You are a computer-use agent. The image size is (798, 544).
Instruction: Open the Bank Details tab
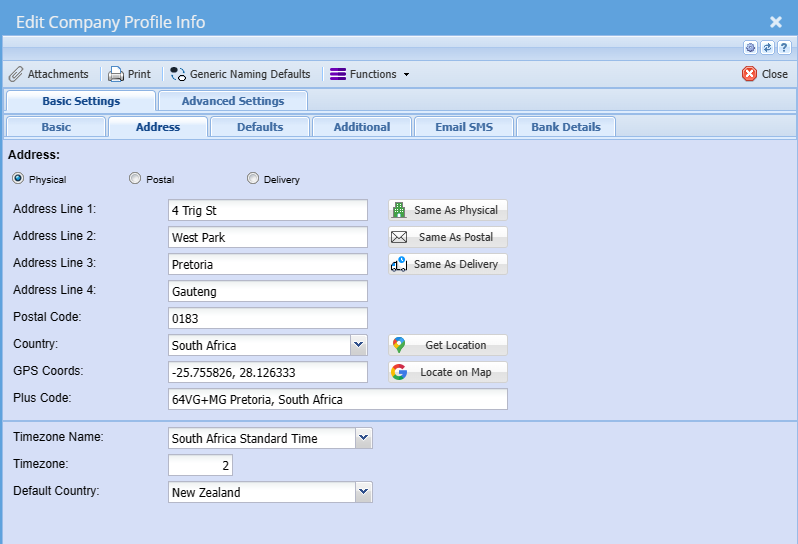565,127
